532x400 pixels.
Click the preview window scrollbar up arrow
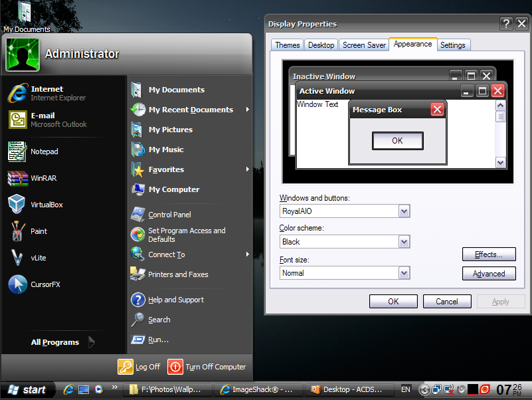[x=500, y=105]
